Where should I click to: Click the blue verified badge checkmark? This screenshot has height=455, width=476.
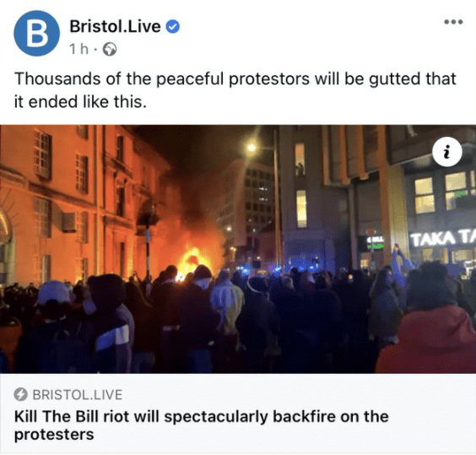[172, 27]
